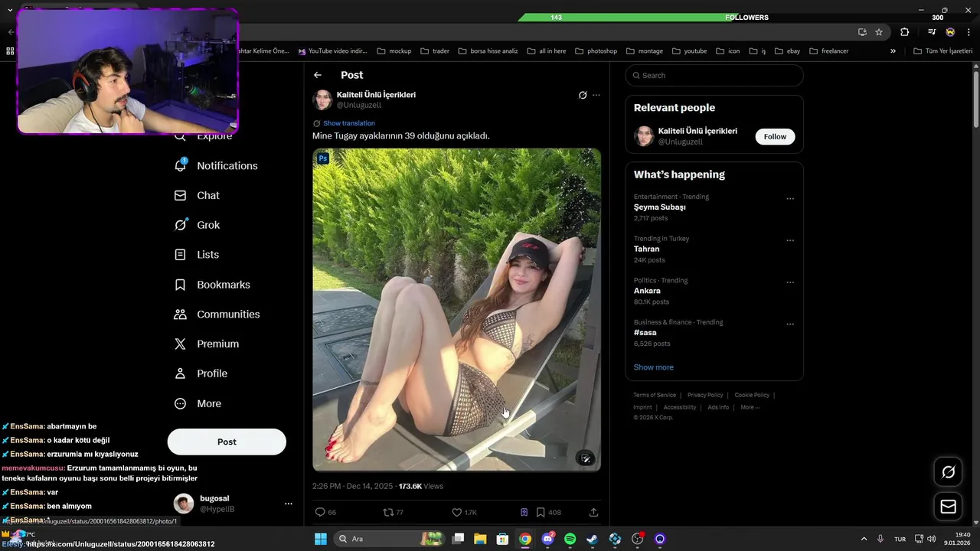Viewport: 980px width, 551px height.
Task: Click the edit-image icon on the photo corner
Action: (585, 458)
